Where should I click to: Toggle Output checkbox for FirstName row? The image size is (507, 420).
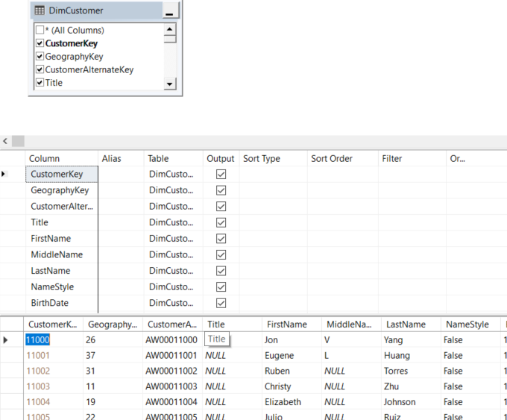(x=221, y=239)
